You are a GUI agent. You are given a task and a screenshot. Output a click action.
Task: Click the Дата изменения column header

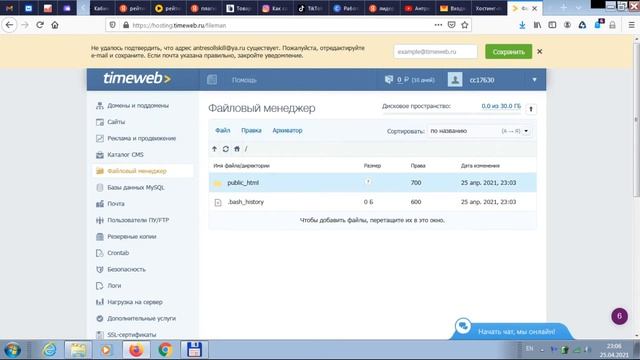pos(480,166)
